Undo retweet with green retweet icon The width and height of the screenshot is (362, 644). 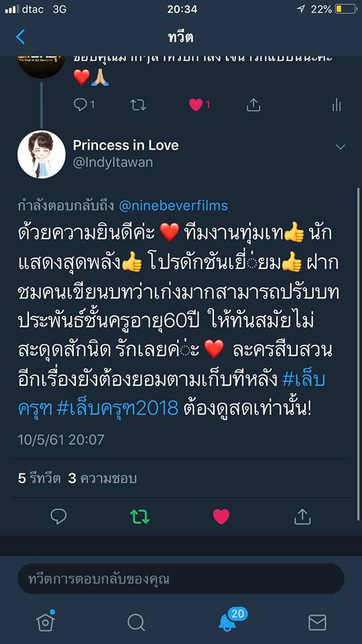pos(140,517)
